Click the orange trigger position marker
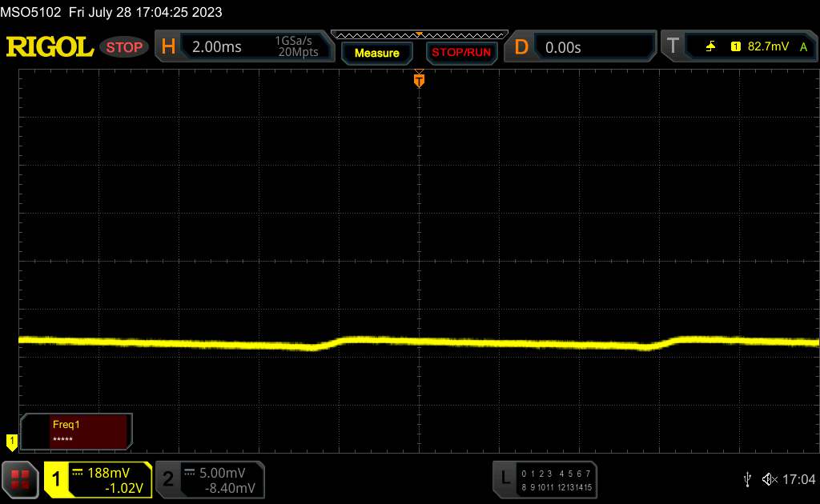 coord(419,79)
